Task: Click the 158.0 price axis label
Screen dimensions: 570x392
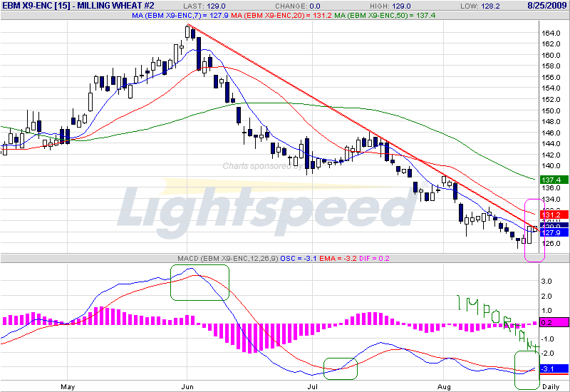Action: coord(551,66)
